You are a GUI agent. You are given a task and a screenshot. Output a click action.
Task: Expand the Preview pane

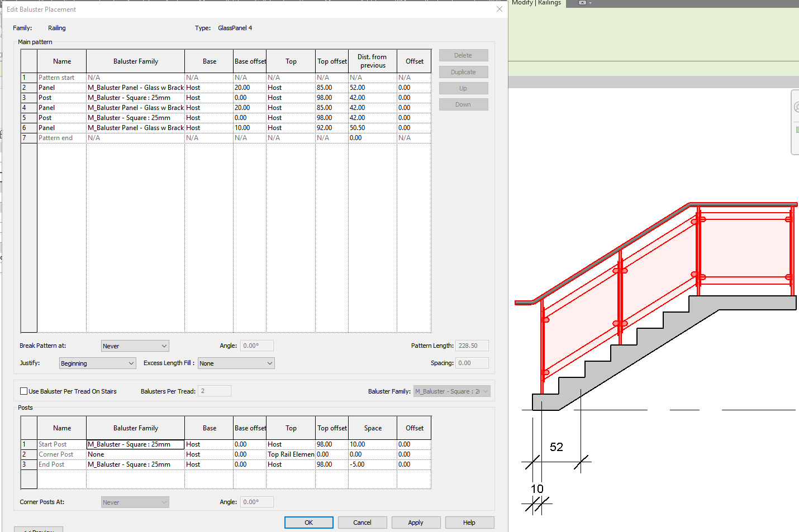coord(38,530)
